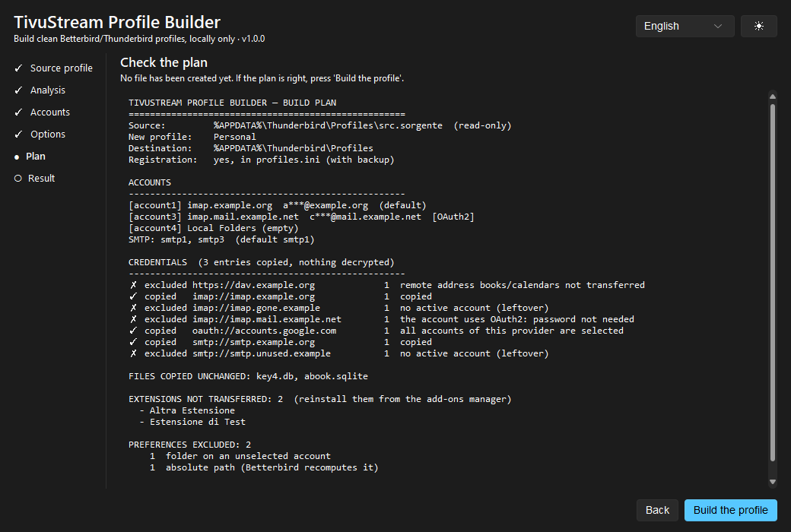Click the 'TIVUSTREAM PROFILE BUILDER — BUILD PLAN' line
This screenshot has width=791, height=532.
[232, 103]
